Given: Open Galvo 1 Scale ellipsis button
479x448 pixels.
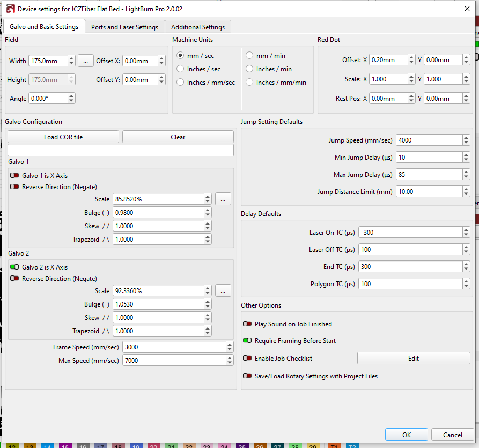Looking at the screenshot, I should [223, 199].
